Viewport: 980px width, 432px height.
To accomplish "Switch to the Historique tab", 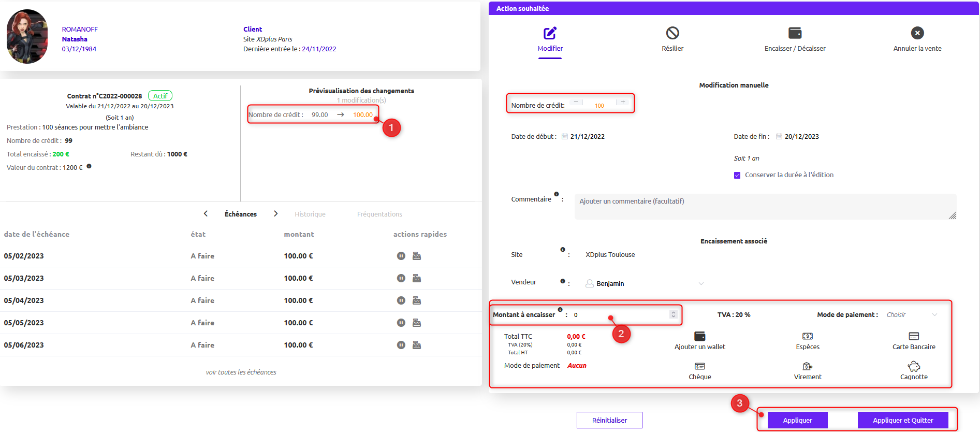I will (x=310, y=214).
